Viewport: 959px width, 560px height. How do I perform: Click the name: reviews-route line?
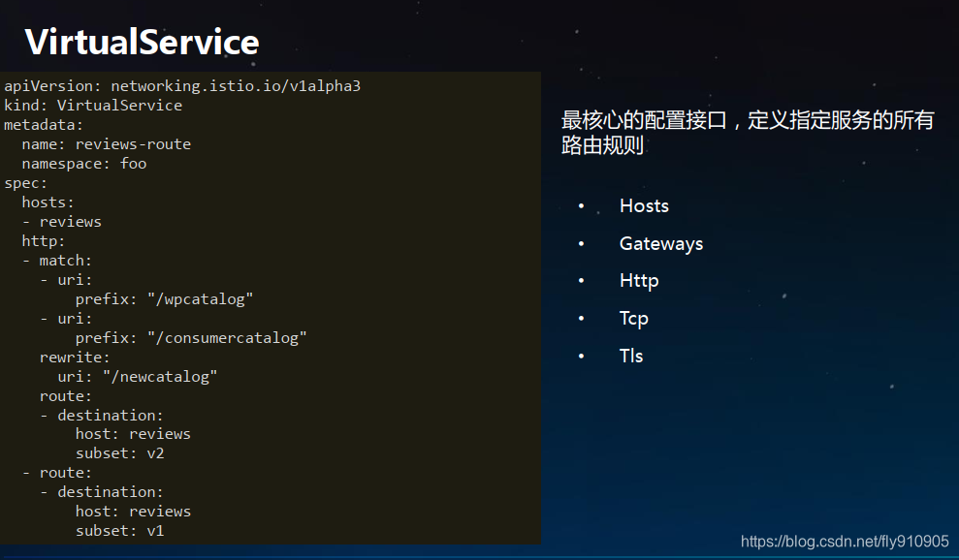point(106,144)
